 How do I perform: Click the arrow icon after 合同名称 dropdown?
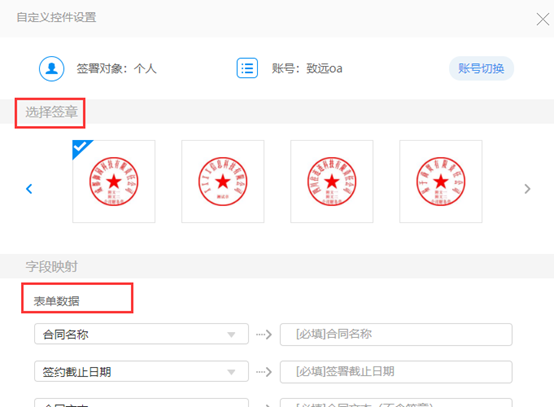(x=264, y=334)
